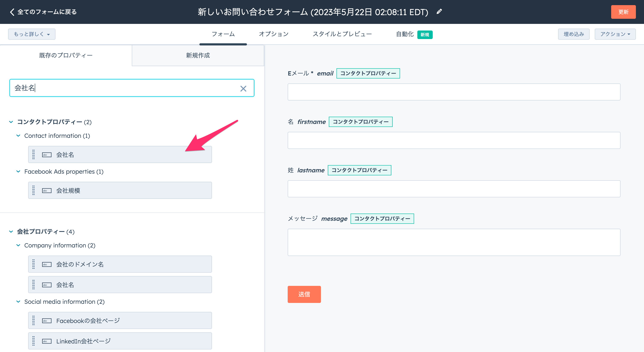This screenshot has width=644, height=352.
Task: Click drag handle of LinkedIn会社ページ property
Action: [x=33, y=341]
